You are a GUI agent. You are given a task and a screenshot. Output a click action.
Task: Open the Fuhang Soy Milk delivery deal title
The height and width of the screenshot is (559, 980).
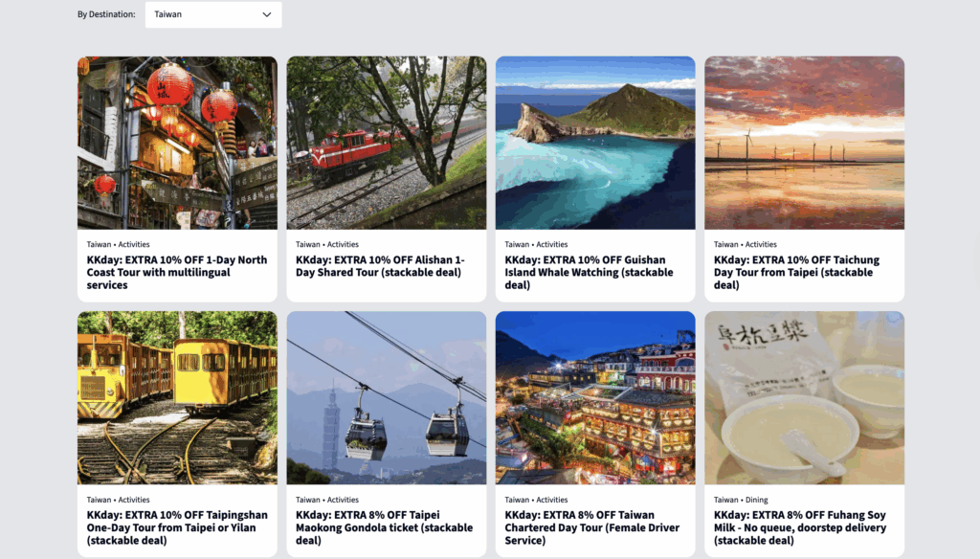(800, 527)
